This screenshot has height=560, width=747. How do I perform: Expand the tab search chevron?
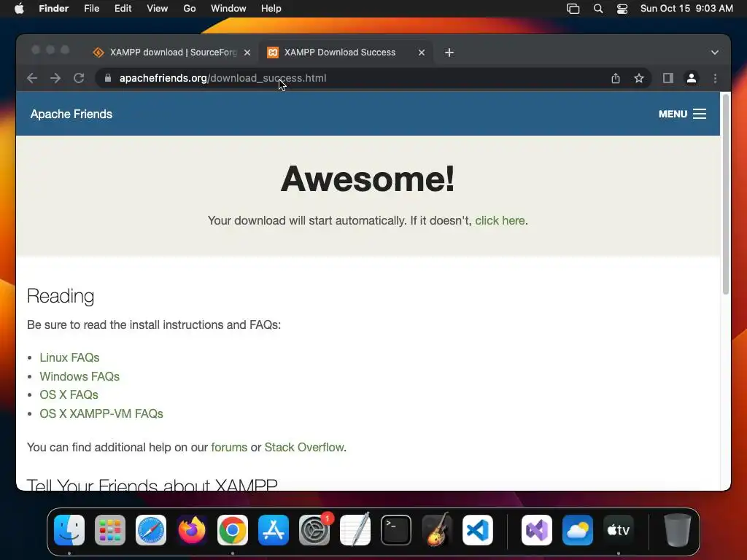(715, 52)
